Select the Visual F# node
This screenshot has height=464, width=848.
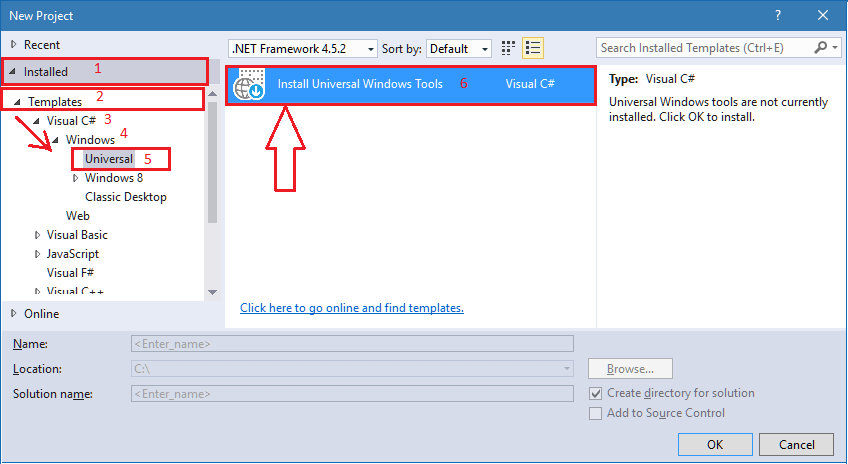pyautogui.click(x=70, y=273)
